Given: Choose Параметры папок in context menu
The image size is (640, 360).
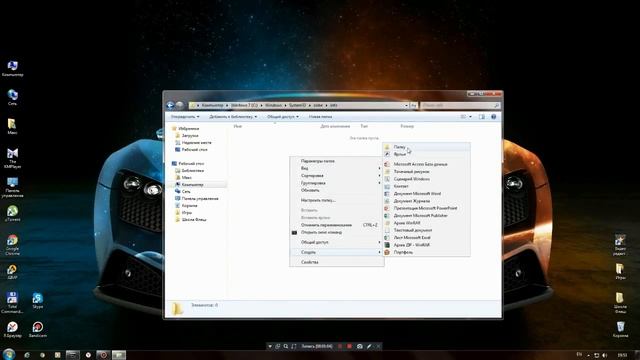Looking at the screenshot, I should click(336, 161).
